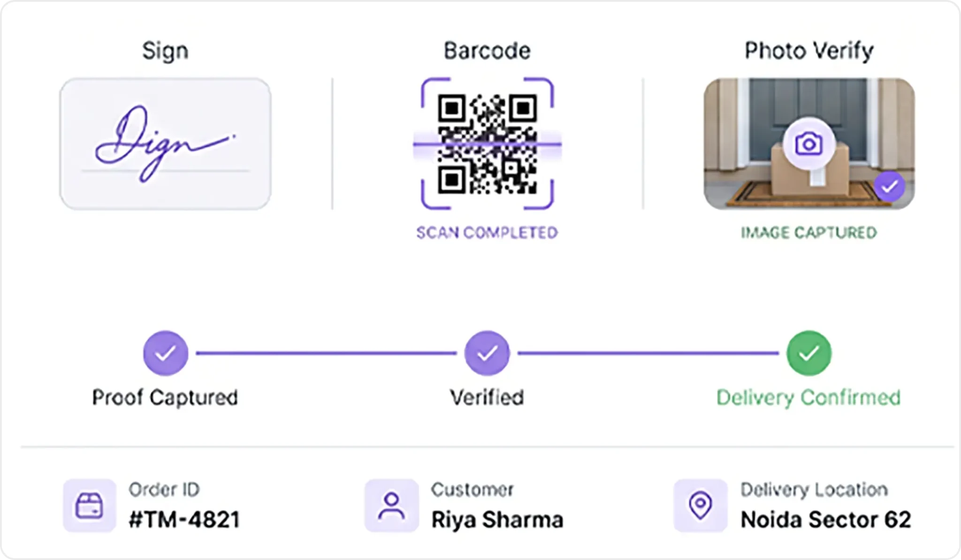Screen dimensions: 961x560
Task: Click the green Delivery Confirmed checkmark
Action: tap(809, 353)
